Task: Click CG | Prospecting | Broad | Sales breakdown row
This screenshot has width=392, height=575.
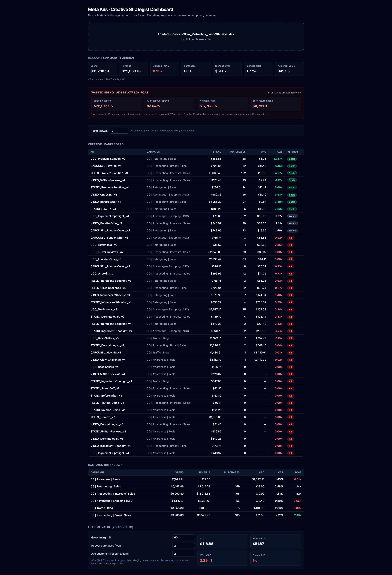Action: point(196,515)
